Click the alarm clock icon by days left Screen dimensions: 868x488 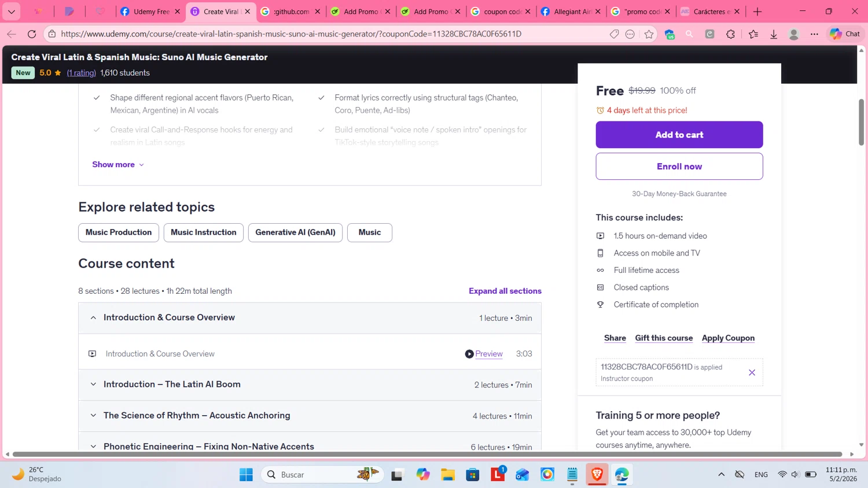pyautogui.click(x=600, y=110)
